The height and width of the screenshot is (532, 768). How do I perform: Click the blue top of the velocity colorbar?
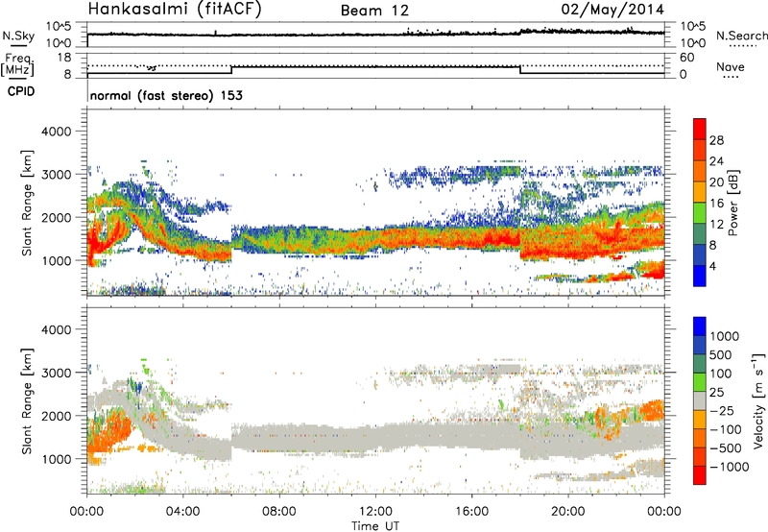tap(700, 326)
